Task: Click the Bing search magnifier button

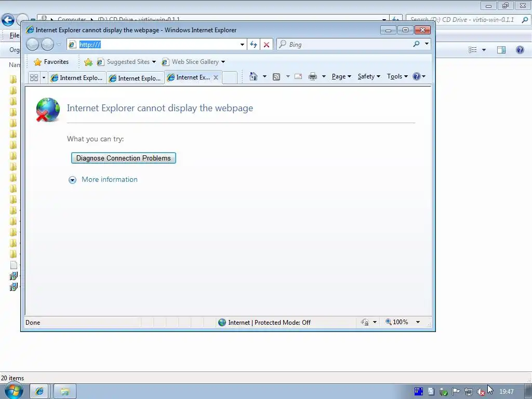Action: click(416, 44)
